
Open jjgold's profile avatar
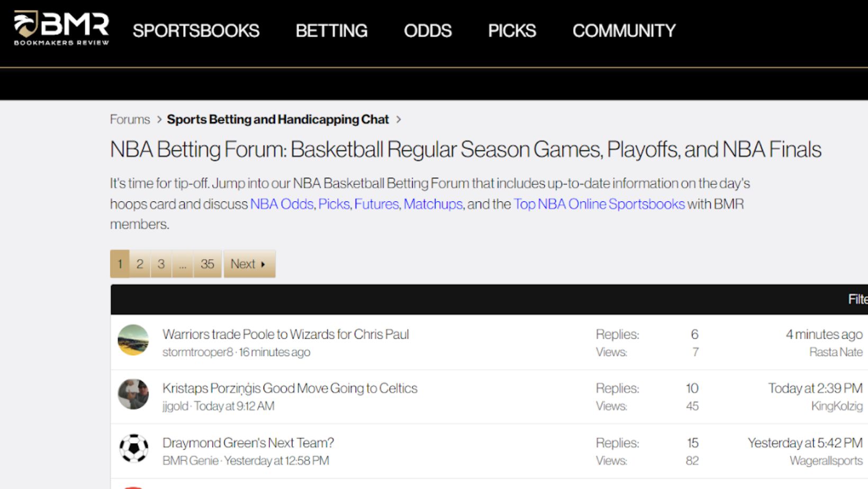[133, 394]
